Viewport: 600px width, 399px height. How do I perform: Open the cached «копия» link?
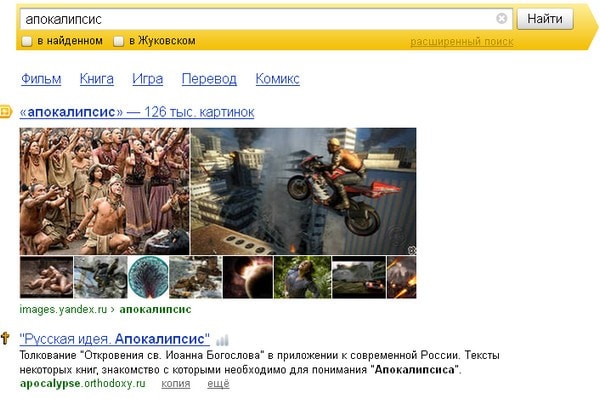click(x=176, y=384)
